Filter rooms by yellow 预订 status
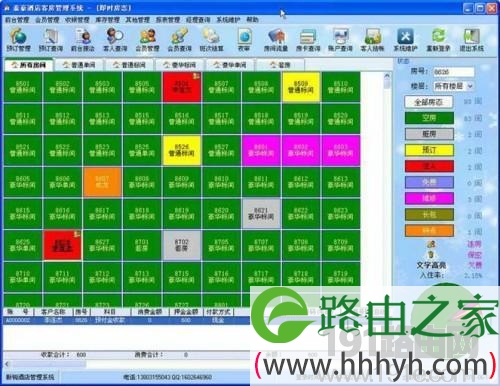Viewport: 500px width, 386px height. click(x=429, y=150)
